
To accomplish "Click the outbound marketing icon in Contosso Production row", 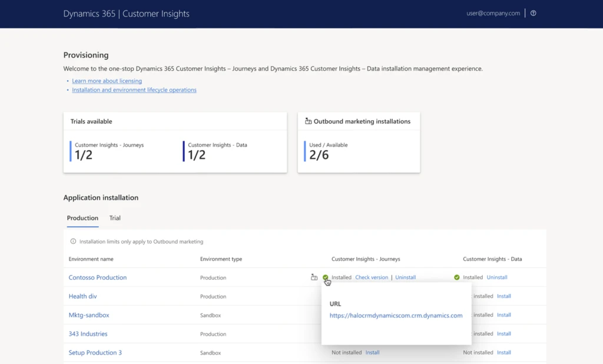I will (x=314, y=277).
